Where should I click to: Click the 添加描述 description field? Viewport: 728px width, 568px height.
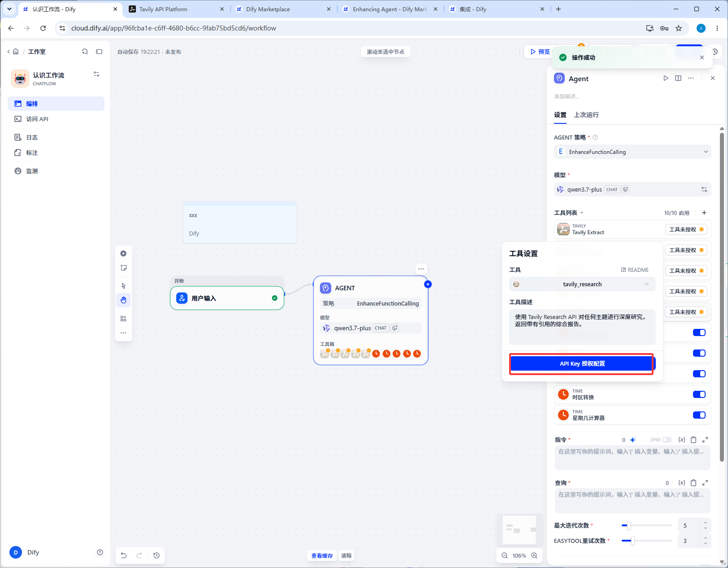[567, 96]
